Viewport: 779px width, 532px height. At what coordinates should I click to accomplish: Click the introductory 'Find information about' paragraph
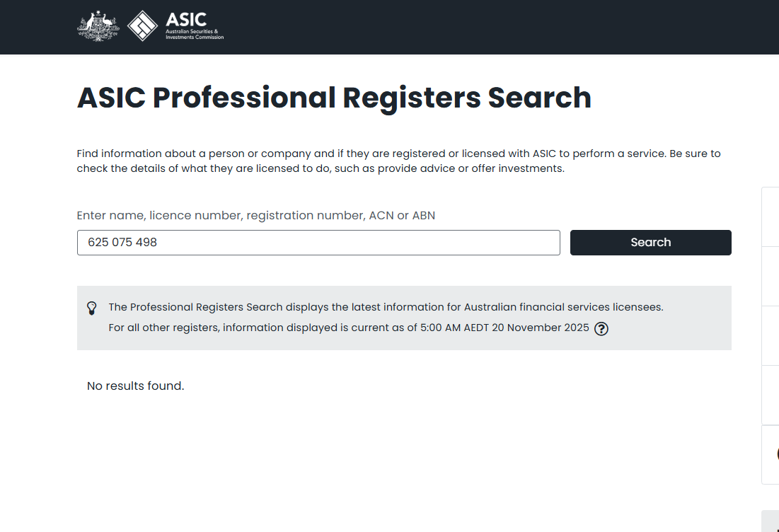tap(398, 161)
